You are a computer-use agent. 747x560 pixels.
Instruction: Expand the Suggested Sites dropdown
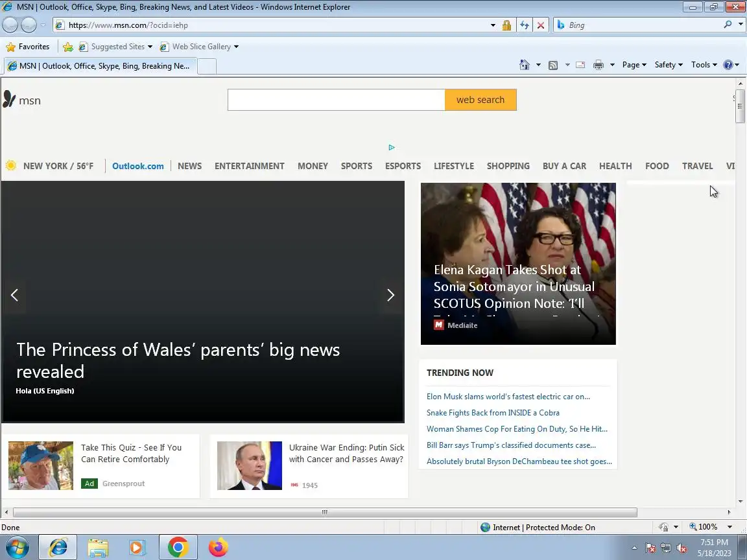[x=150, y=47]
